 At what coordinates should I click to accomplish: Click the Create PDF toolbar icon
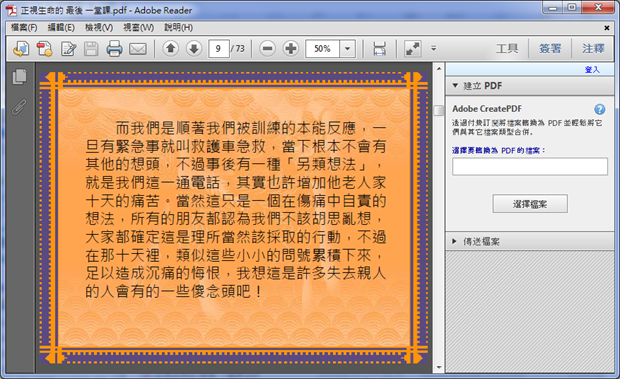coord(44,49)
